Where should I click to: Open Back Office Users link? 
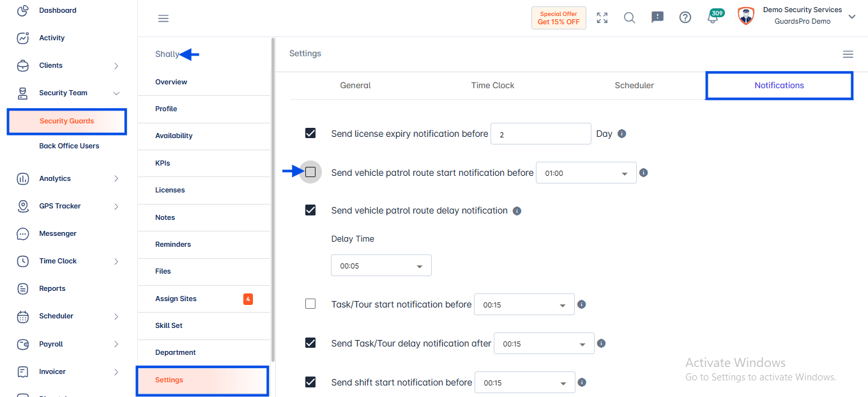pyautogui.click(x=69, y=146)
